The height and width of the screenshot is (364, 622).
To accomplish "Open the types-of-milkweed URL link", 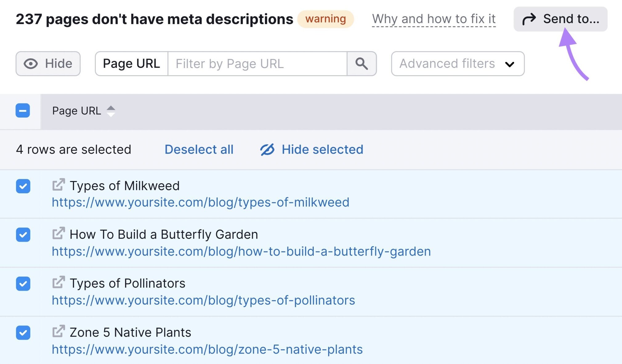I will [200, 202].
